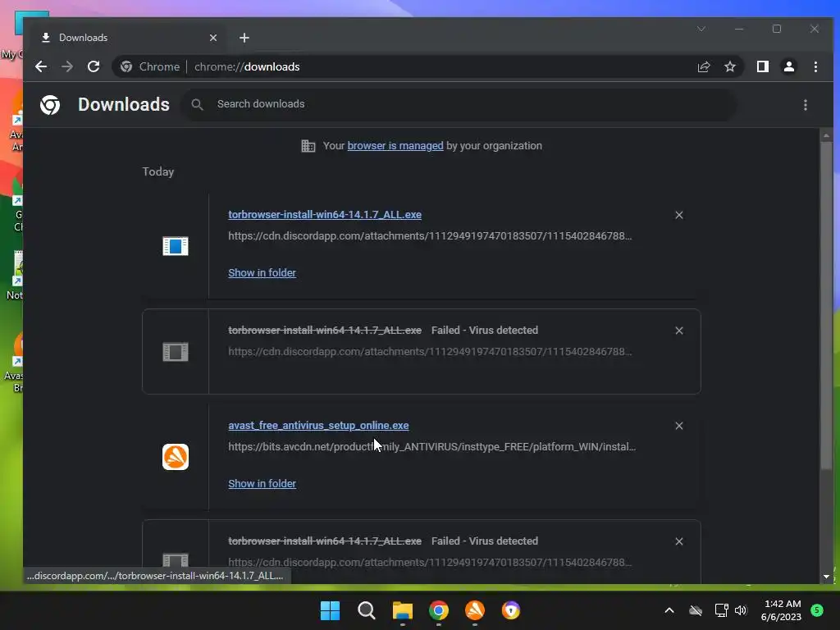Show hidden system tray icons
This screenshot has width=840, height=630.
tap(669, 610)
